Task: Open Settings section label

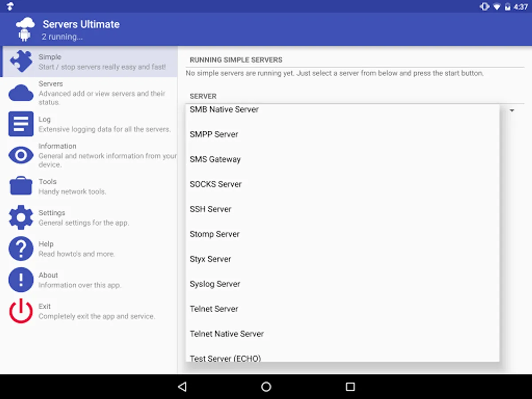Action: point(51,213)
